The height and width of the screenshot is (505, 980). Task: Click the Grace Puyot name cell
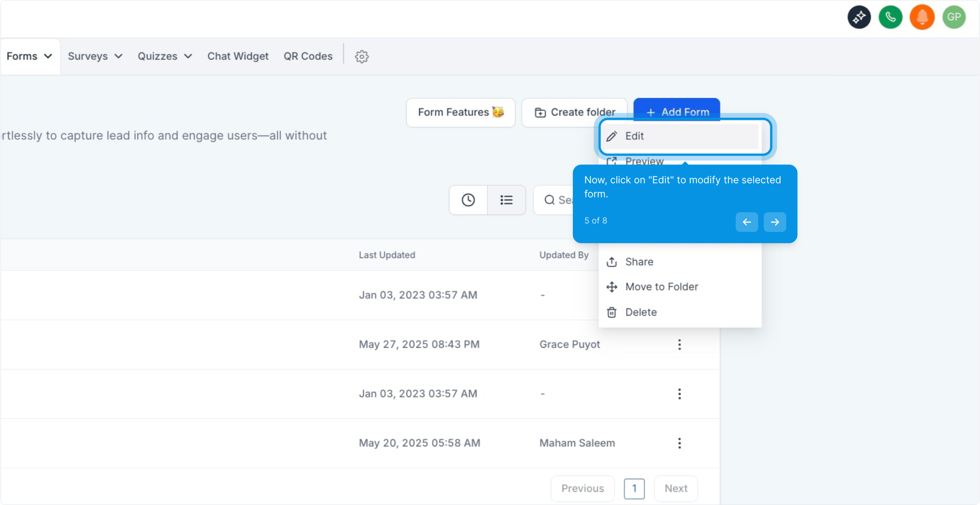pyautogui.click(x=570, y=345)
